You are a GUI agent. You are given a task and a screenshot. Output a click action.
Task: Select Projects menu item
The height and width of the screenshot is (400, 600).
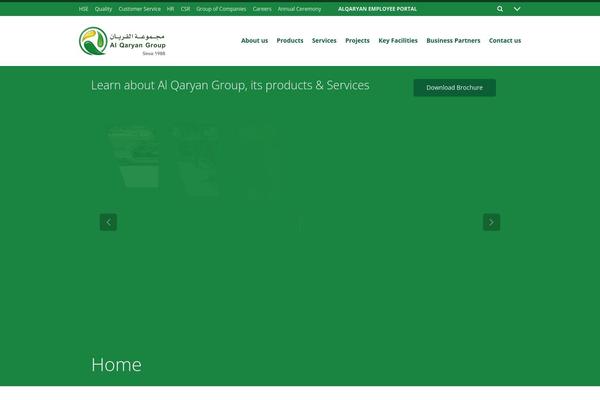pos(357,41)
